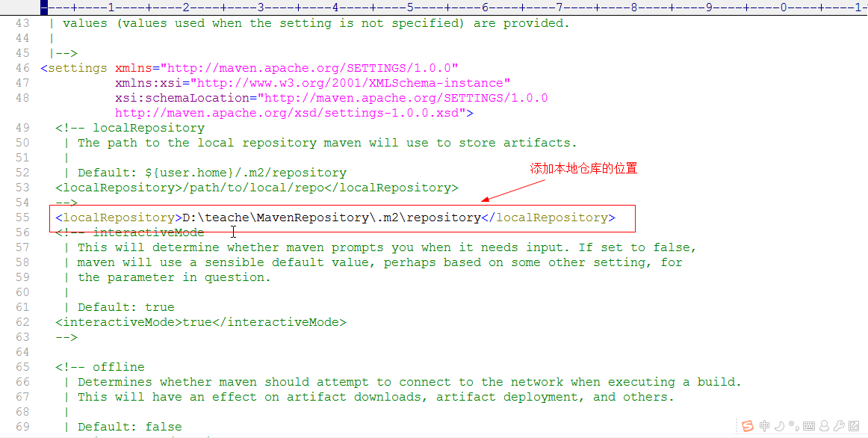The image size is (868, 438).
Task: Click the "<!-- localRepository" comment line
Action: [130, 128]
